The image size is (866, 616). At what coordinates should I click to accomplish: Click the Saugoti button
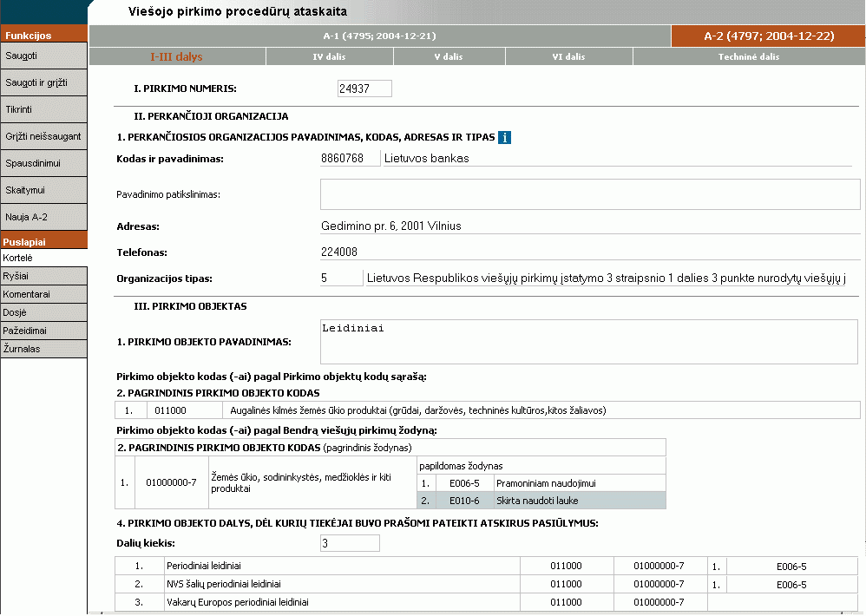(43, 56)
